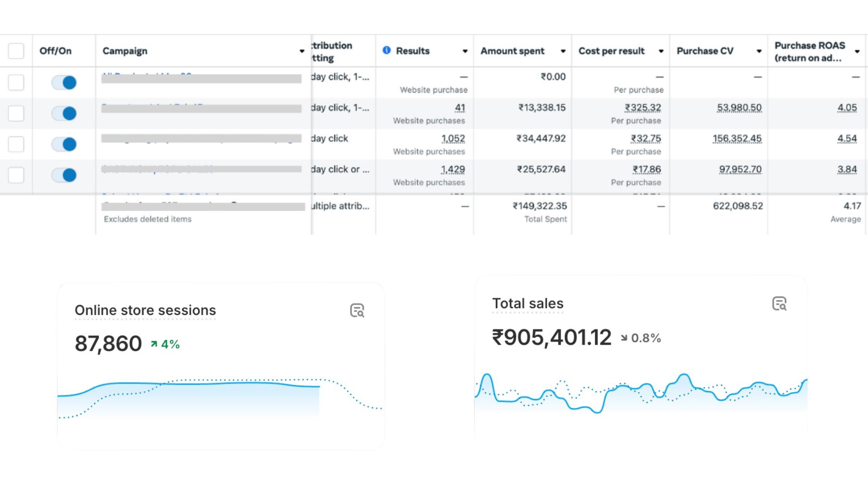Turn off the campaign with 1,052 purchases

64,144
